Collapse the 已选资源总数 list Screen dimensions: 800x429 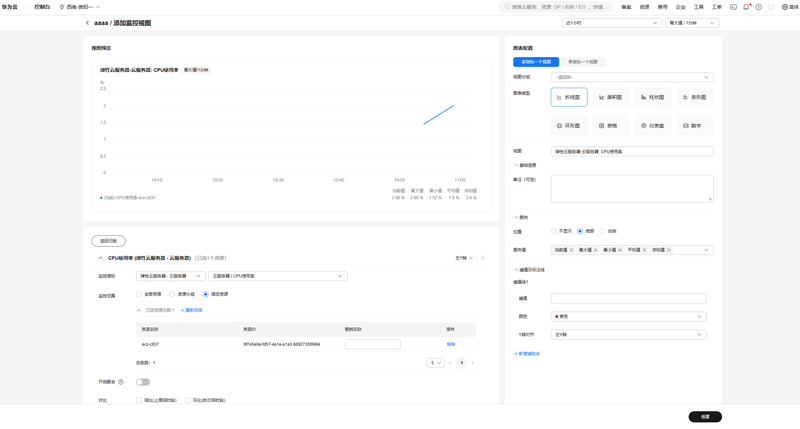click(139, 310)
